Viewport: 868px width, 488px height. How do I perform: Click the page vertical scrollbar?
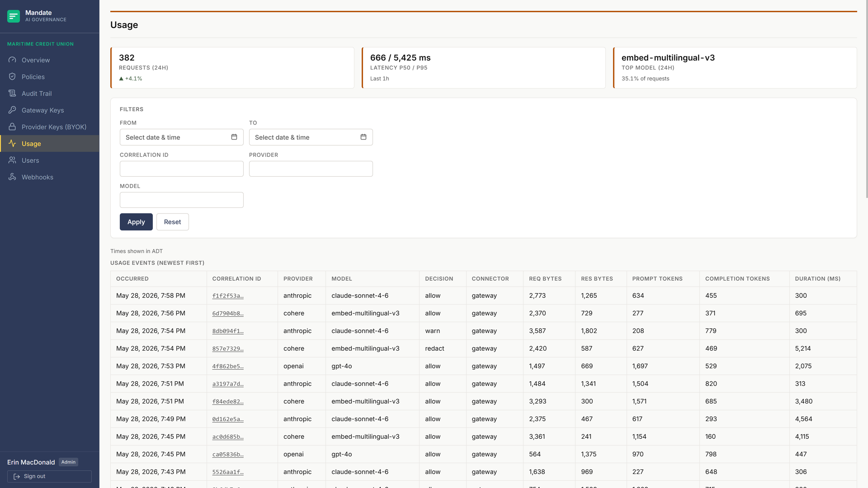point(866,99)
